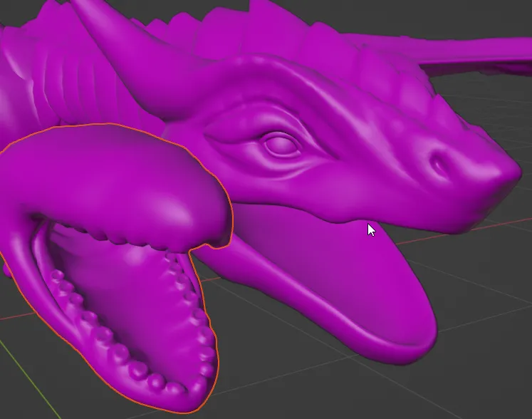Click the dragon's eye on the model

coord(281,145)
